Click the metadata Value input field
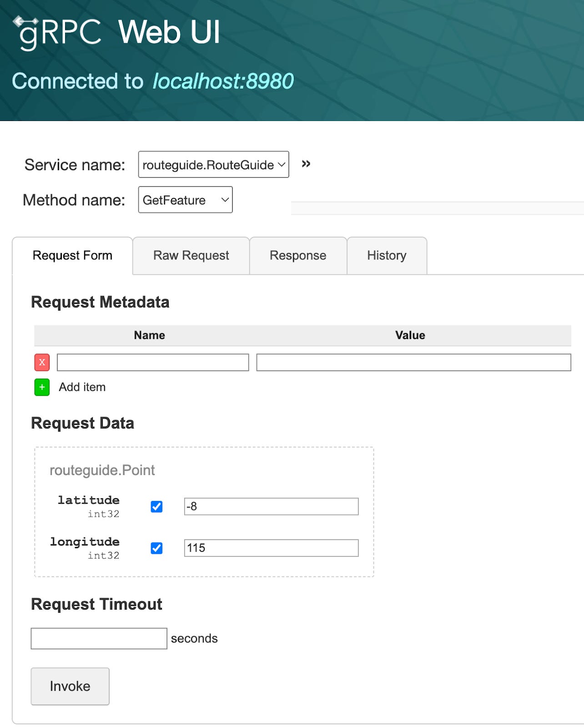584x728 pixels. 413,362
